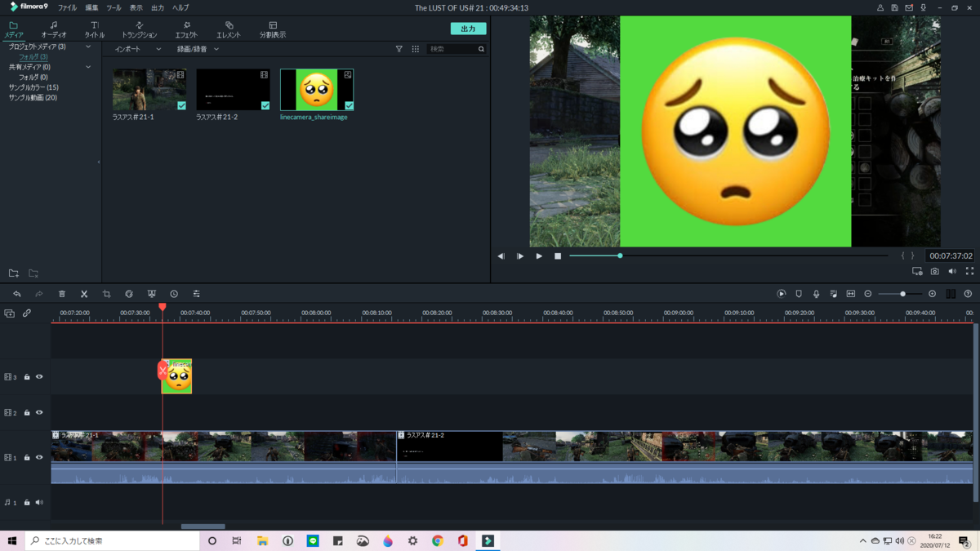The width and height of the screenshot is (980, 551).
Task: Zoom out timeline with minus icon
Action: tap(868, 294)
